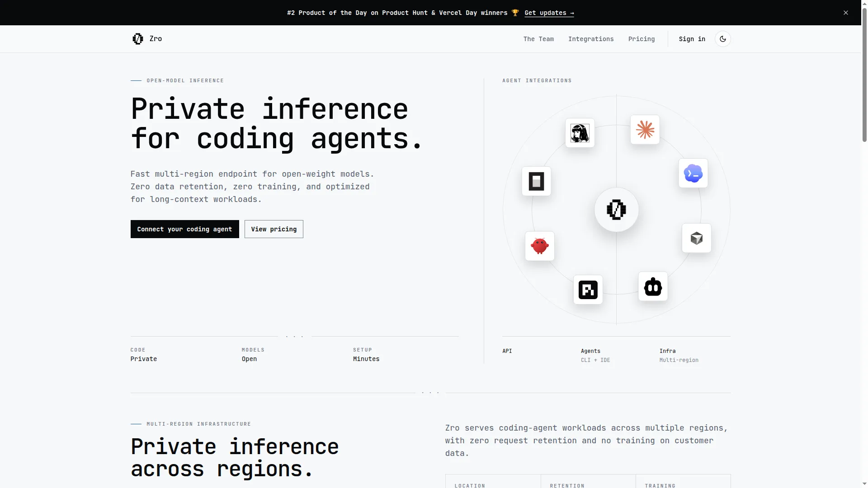Select the portrait face integration icon

pos(580,133)
